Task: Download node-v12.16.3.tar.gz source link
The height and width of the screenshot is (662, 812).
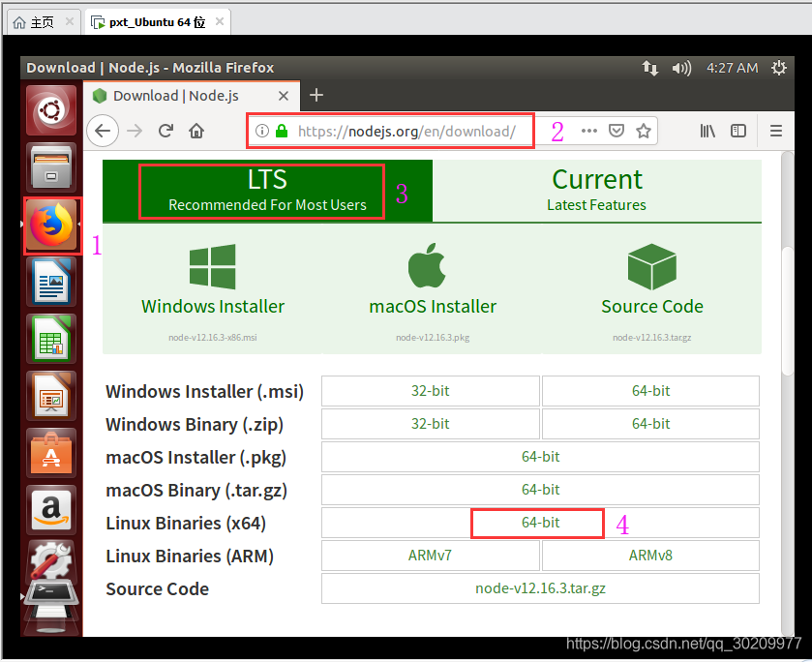Action: (x=541, y=588)
